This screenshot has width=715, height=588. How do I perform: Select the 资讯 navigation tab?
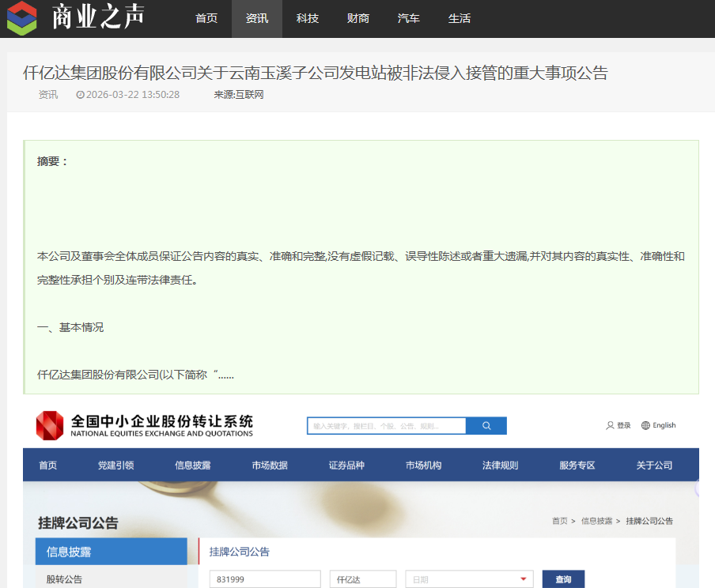pos(257,18)
